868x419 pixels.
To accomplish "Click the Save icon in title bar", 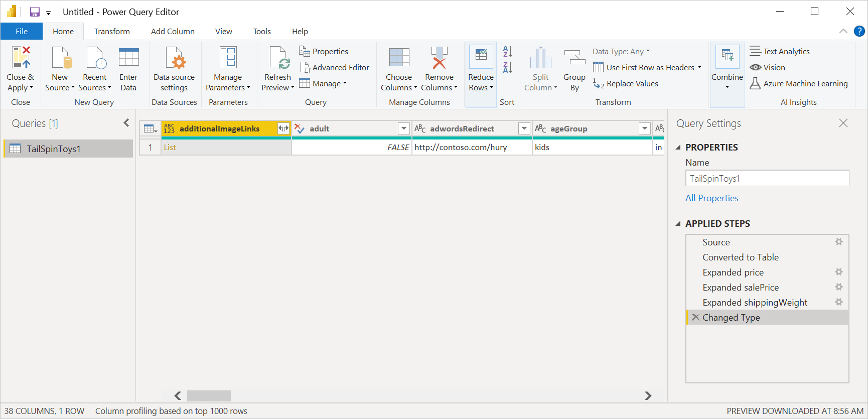I will (35, 12).
